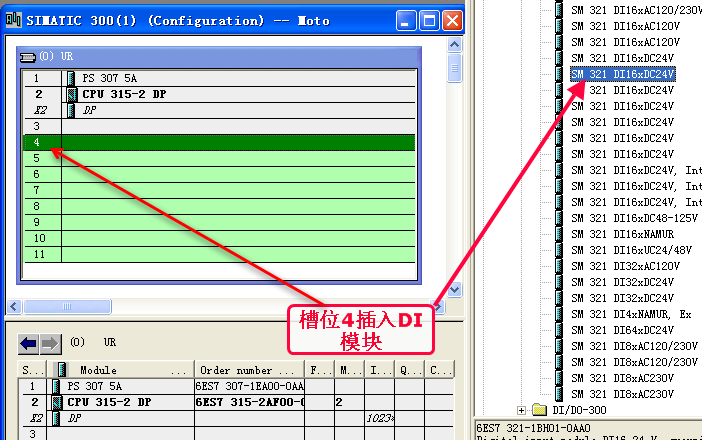Screen dimensions: 702x440
Task: Click the SIMATIC 300 window title icon
Action: [14, 20]
